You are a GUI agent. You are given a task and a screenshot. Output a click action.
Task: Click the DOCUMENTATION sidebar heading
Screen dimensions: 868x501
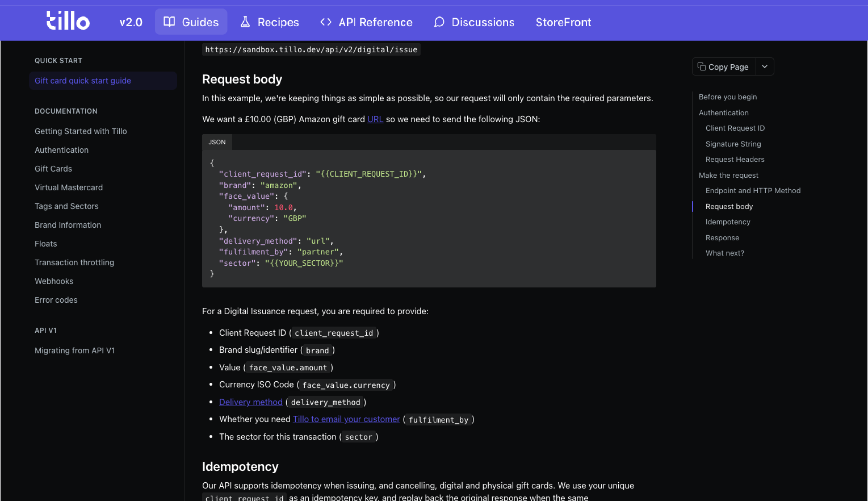(66, 111)
